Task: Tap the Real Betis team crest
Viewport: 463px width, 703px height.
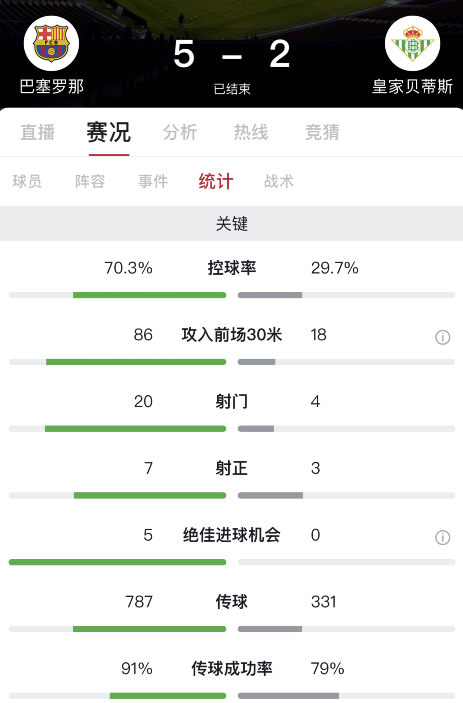Action: (x=412, y=43)
